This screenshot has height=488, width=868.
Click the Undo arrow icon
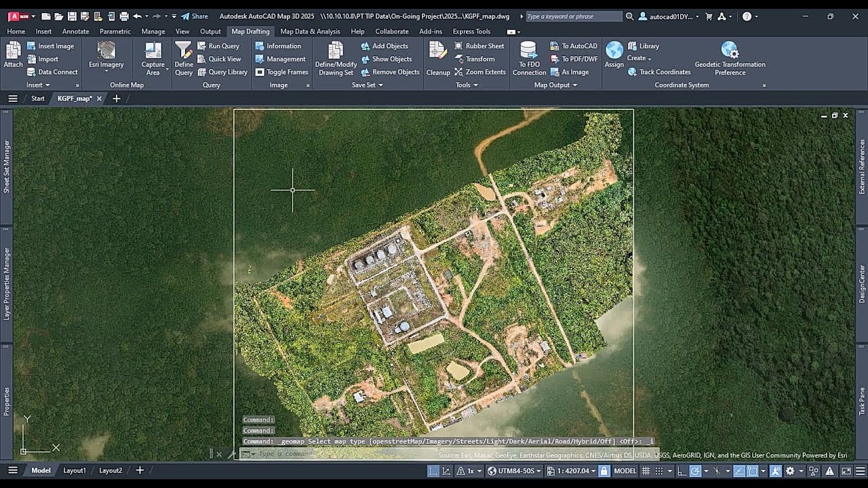[x=138, y=16]
